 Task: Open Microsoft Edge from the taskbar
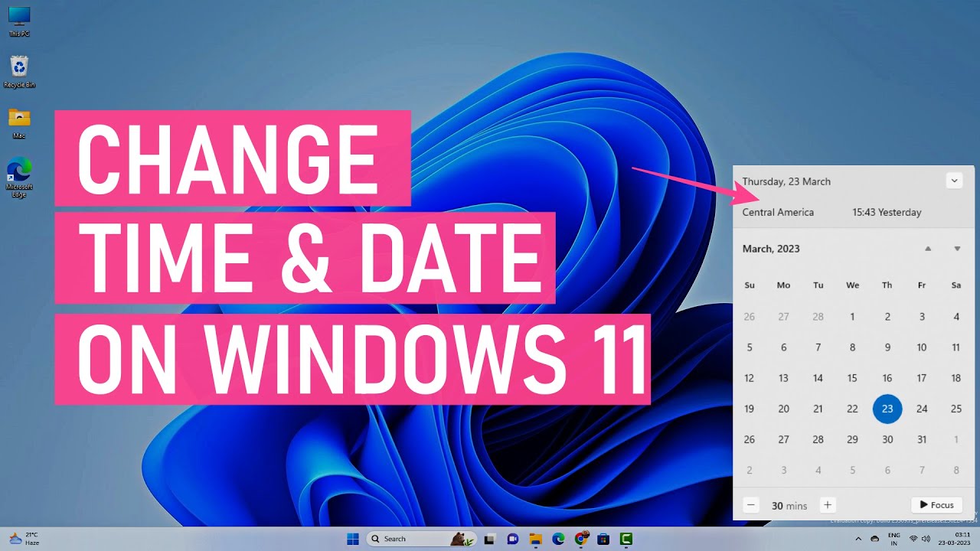557,539
